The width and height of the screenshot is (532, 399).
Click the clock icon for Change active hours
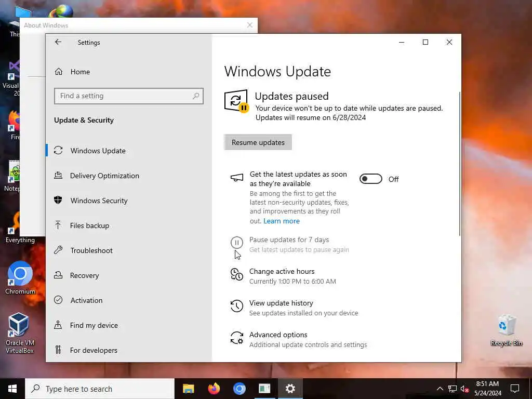click(237, 274)
